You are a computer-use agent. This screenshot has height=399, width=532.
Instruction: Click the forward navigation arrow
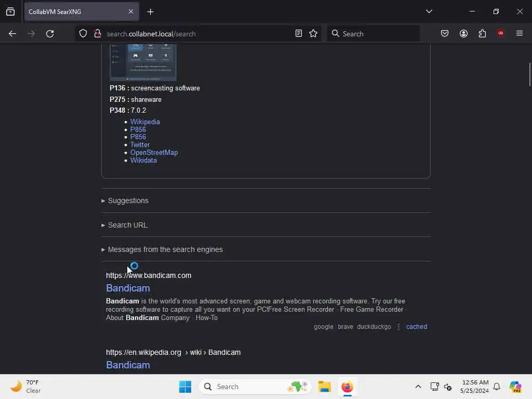coord(31,34)
